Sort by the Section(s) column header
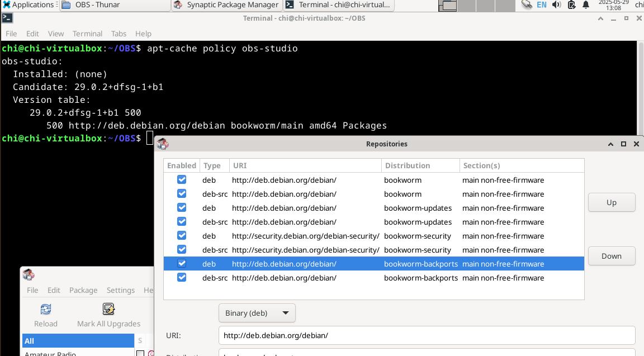 [522, 165]
